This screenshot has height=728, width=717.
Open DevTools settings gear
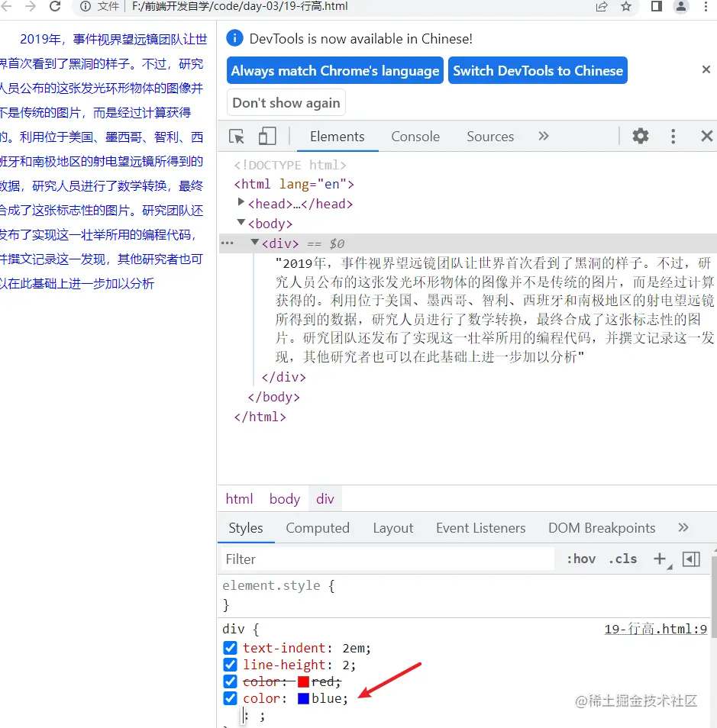[641, 136]
